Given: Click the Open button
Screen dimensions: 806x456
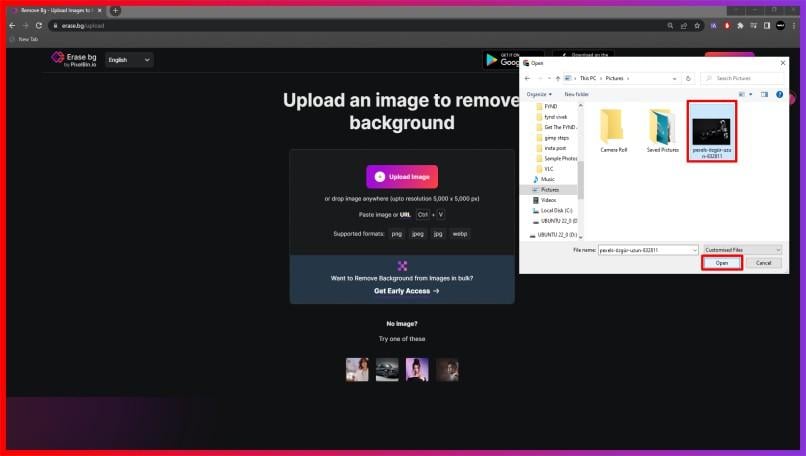Looking at the screenshot, I should pos(721,263).
